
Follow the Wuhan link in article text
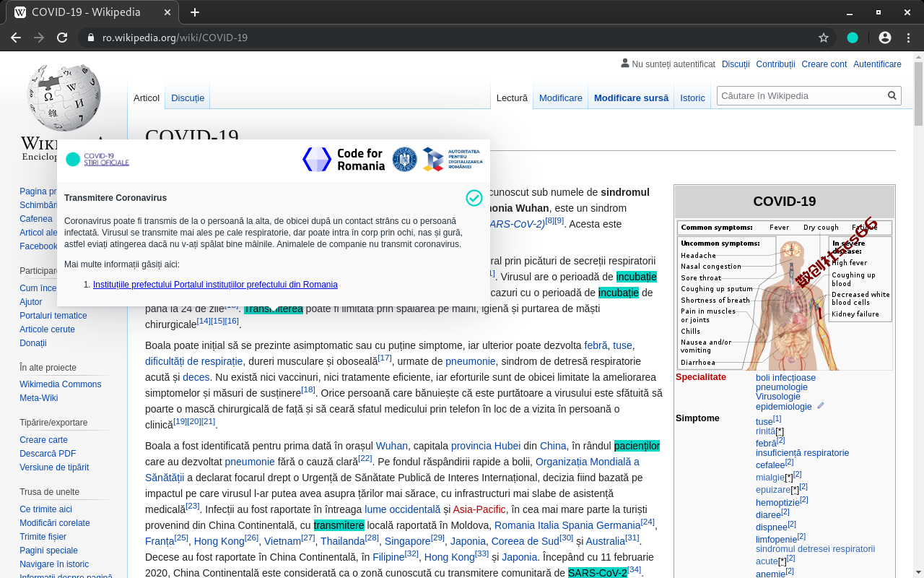[x=392, y=446]
